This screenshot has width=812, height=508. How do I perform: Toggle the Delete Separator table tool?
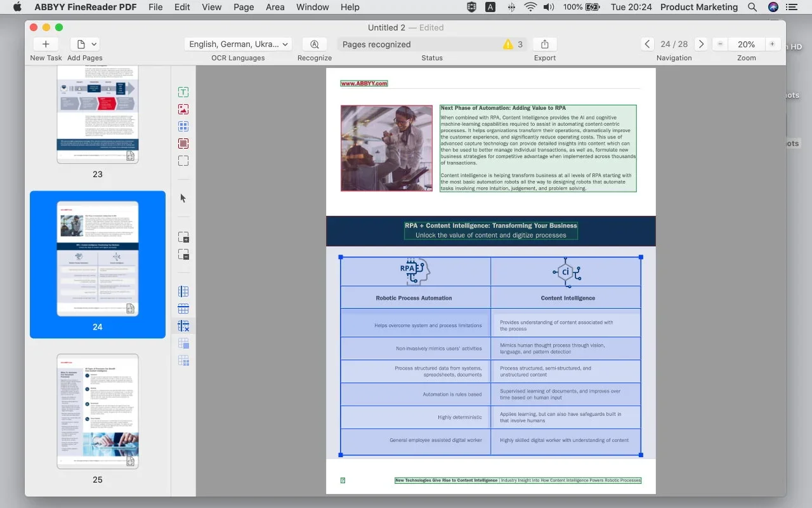click(x=183, y=326)
